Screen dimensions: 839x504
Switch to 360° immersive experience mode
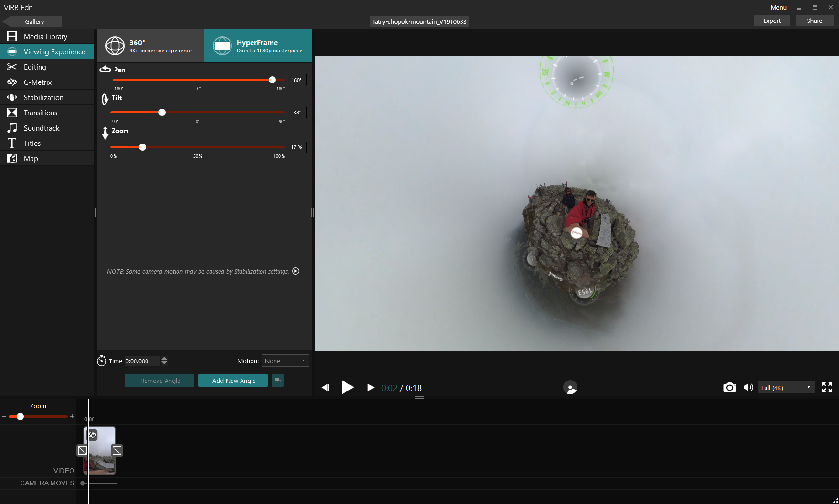click(150, 46)
